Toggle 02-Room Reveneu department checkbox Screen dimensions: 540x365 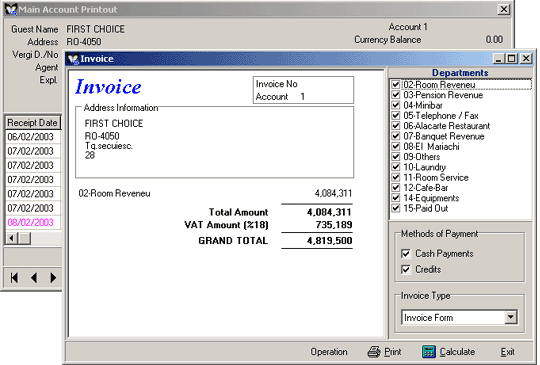pyautogui.click(x=396, y=84)
